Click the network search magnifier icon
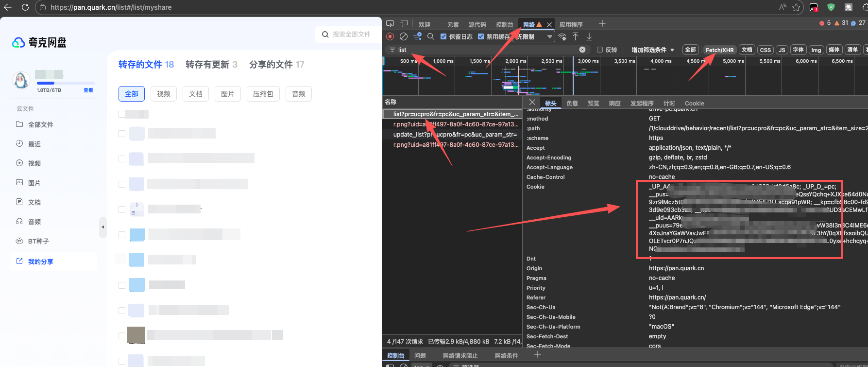 point(431,36)
